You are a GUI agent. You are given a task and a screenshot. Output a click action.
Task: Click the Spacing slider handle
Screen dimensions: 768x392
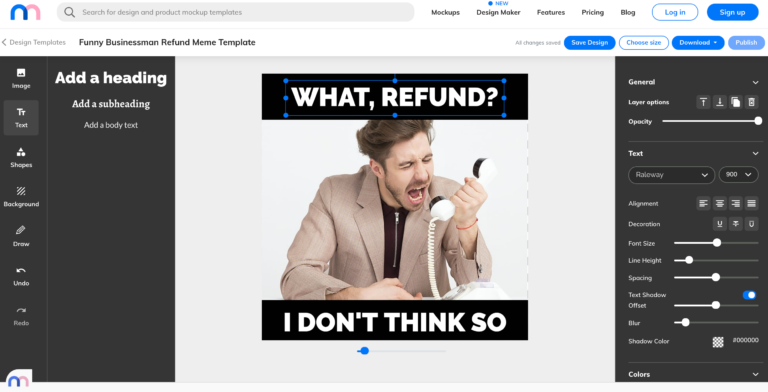pyautogui.click(x=716, y=277)
